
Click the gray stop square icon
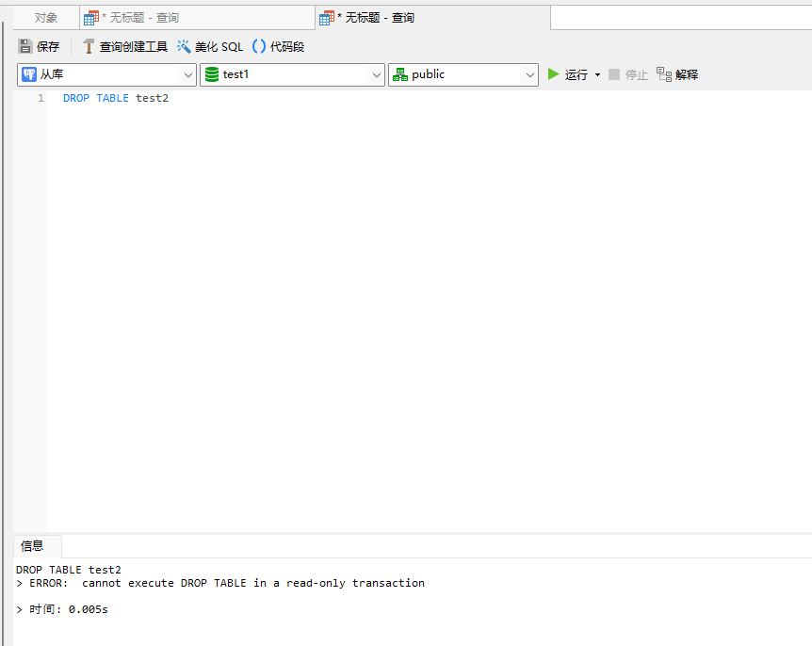click(614, 74)
